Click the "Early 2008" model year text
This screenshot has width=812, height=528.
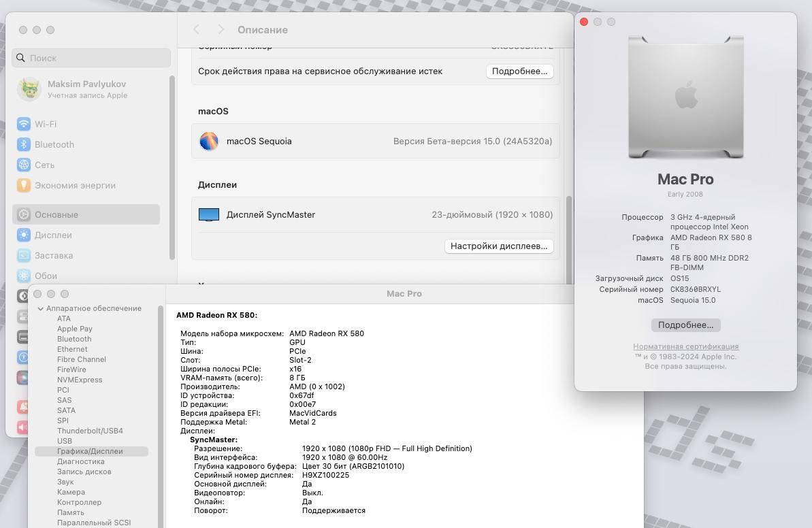[x=685, y=194]
